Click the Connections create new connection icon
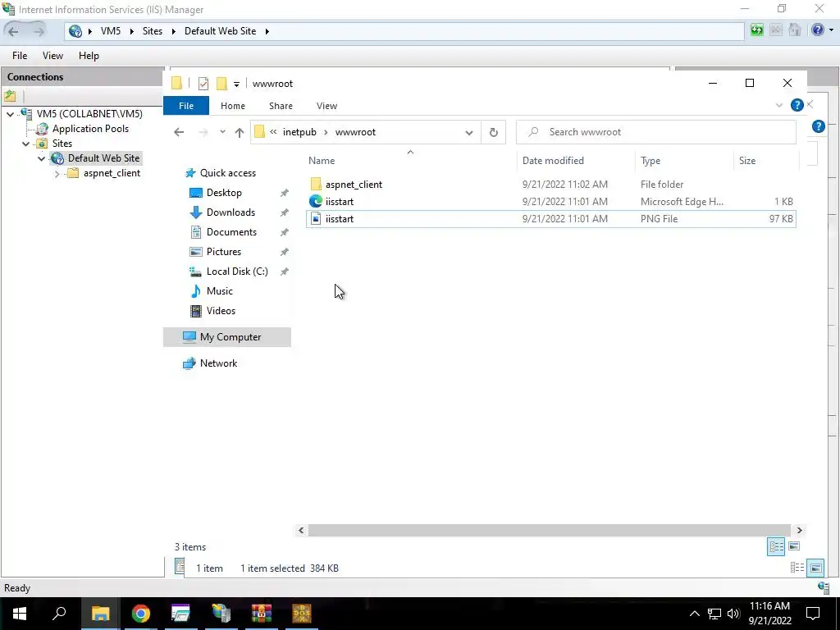840x630 pixels. (x=10, y=97)
